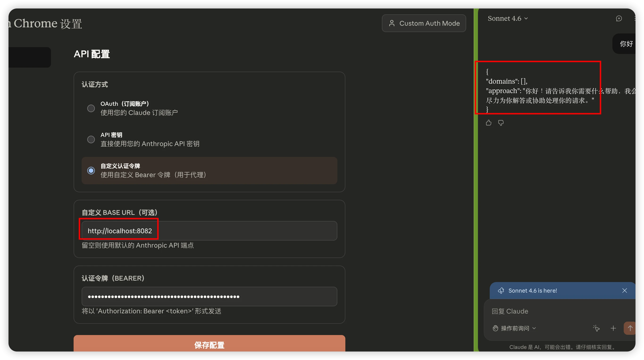Give thumbs up to Claude's response
Image resolution: width=644 pixels, height=360 pixels.
(x=489, y=123)
